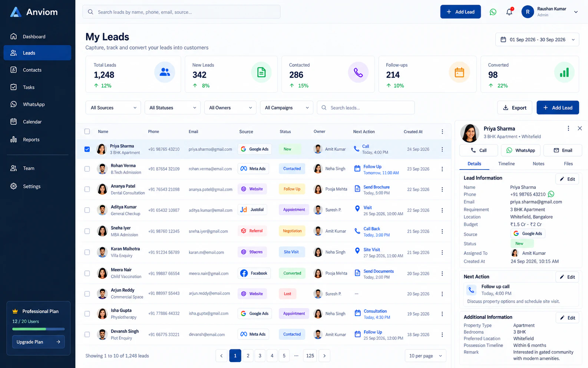Check the Devansh Singh row checkbox

click(x=87, y=334)
